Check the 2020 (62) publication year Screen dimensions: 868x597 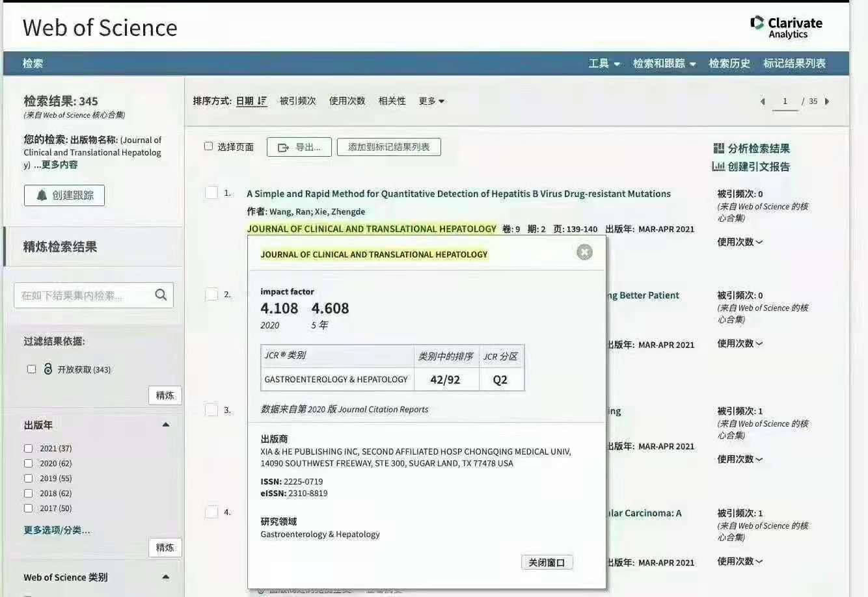click(28, 463)
